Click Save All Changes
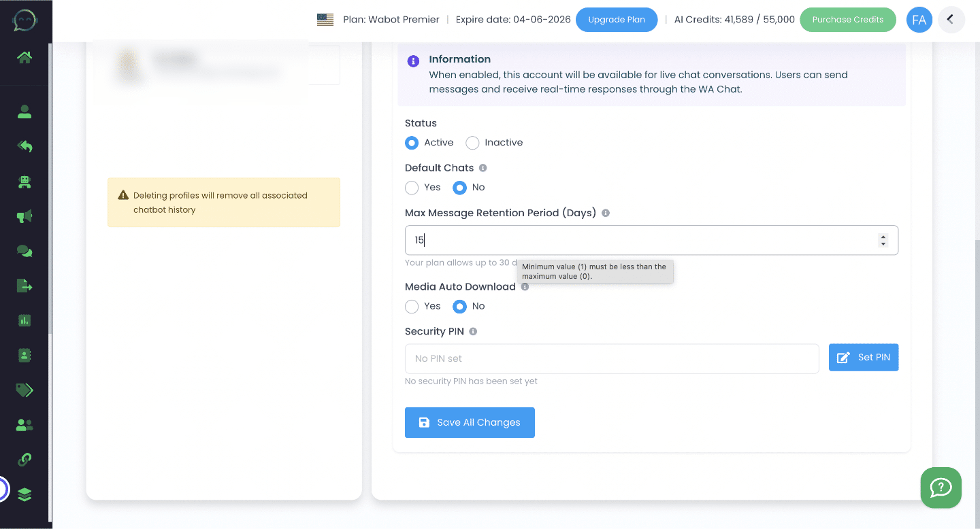Viewport: 980px width, 529px height. [470, 422]
